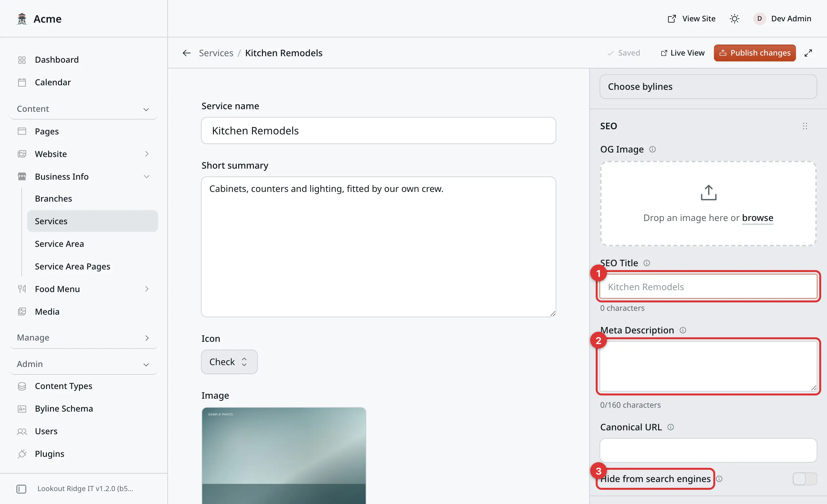This screenshot has width=827, height=504.
Task: Click the back arrow beside Services breadcrumb
Action: point(187,53)
